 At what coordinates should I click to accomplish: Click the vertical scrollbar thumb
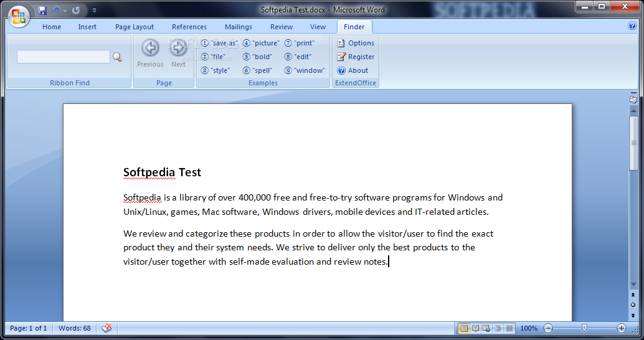click(x=633, y=143)
